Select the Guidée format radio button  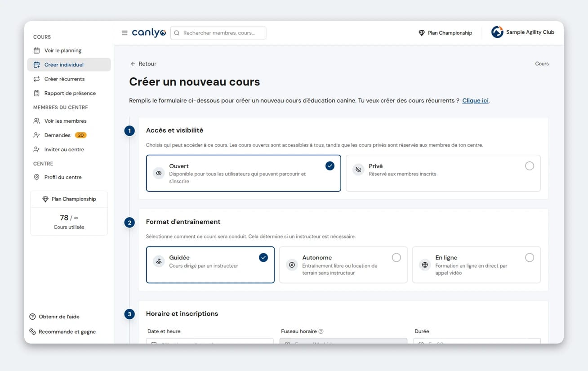[263, 258]
